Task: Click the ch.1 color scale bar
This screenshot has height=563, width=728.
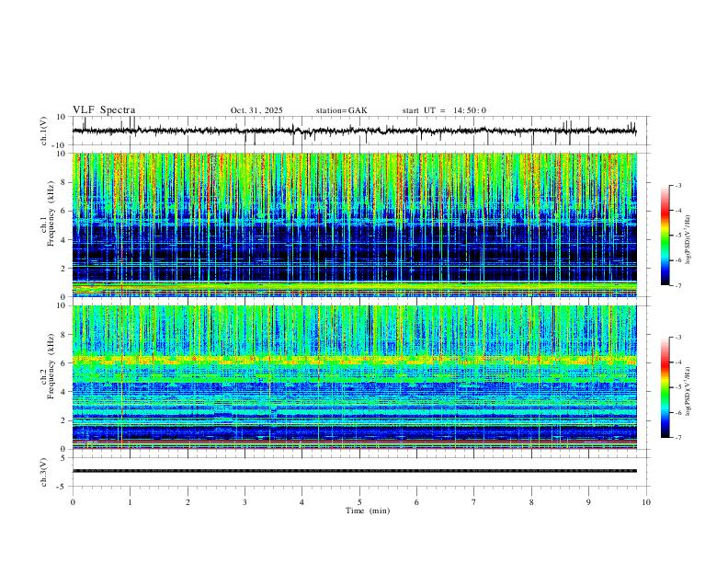Action: point(665,236)
